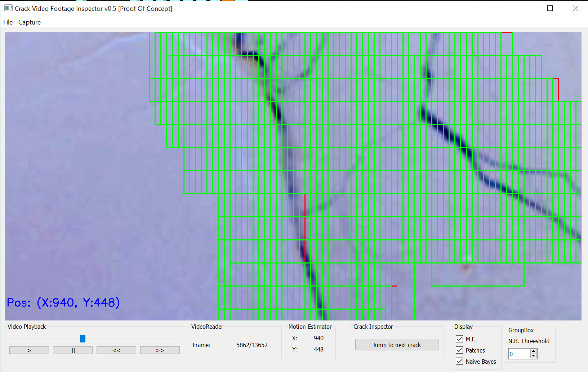
Task: Minimize the Crack Video Inspector window
Action: [525, 8]
